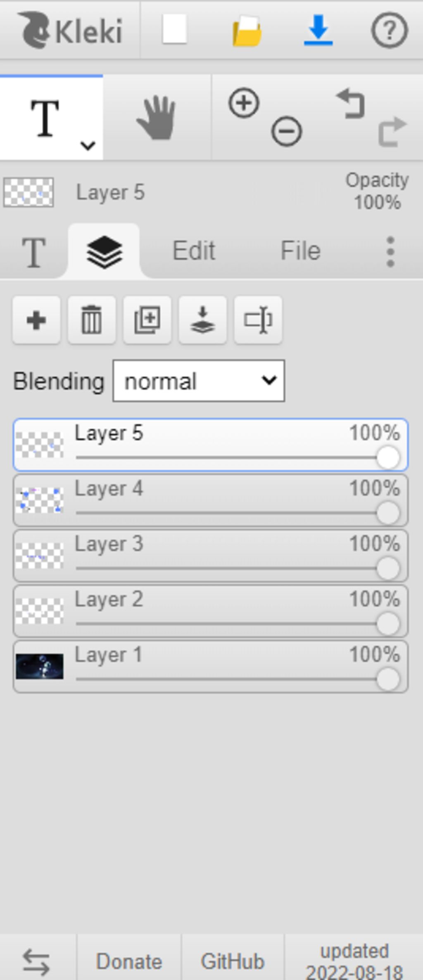Open the Donate link
The height and width of the screenshot is (980, 423).
coord(129,961)
